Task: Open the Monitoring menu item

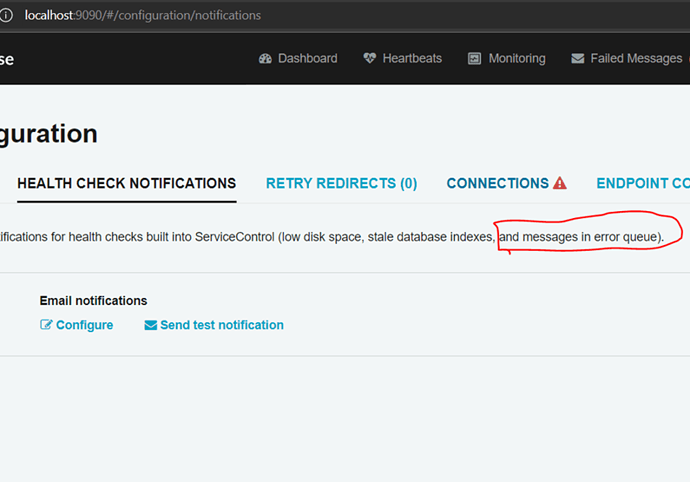Action: (506, 59)
